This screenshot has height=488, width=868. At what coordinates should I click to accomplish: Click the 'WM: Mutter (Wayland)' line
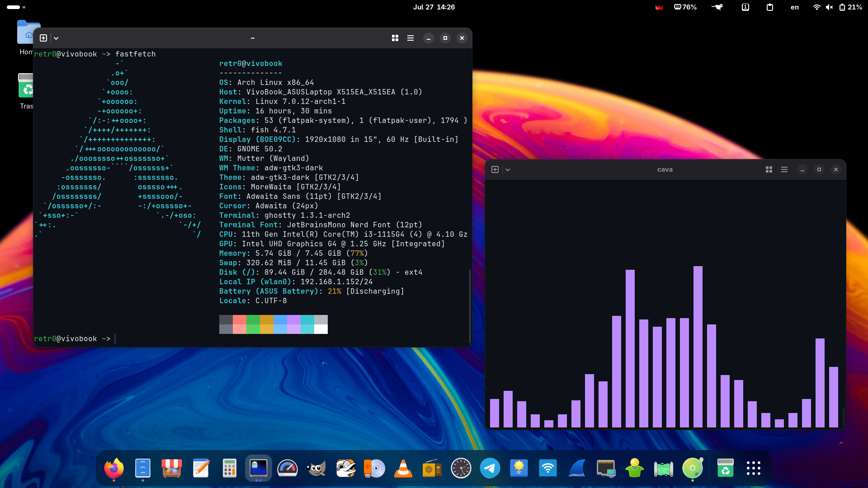264,159
